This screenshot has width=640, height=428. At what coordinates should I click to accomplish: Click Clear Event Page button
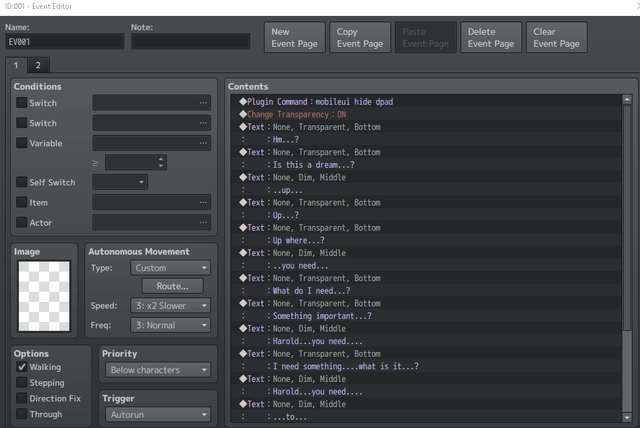coord(557,38)
